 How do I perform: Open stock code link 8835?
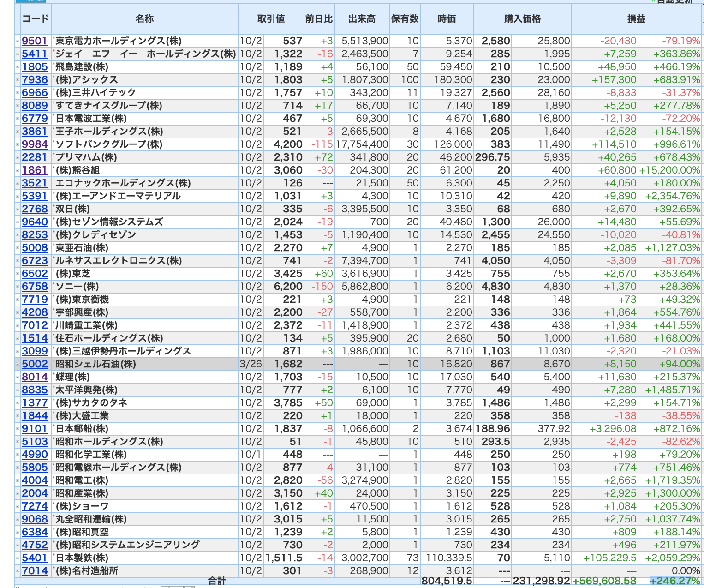(x=35, y=390)
